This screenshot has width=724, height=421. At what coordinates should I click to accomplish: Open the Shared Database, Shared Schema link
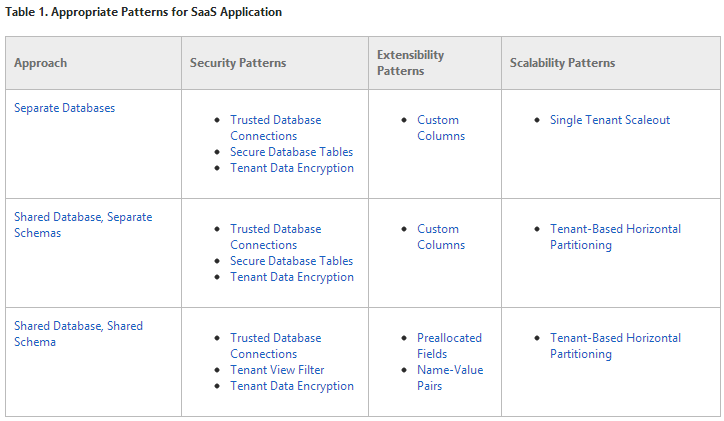(78, 326)
